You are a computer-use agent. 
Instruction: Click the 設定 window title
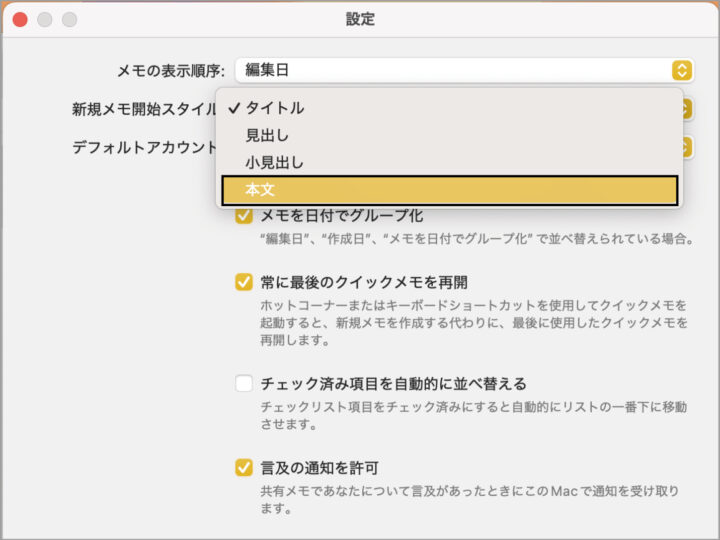(x=360, y=19)
